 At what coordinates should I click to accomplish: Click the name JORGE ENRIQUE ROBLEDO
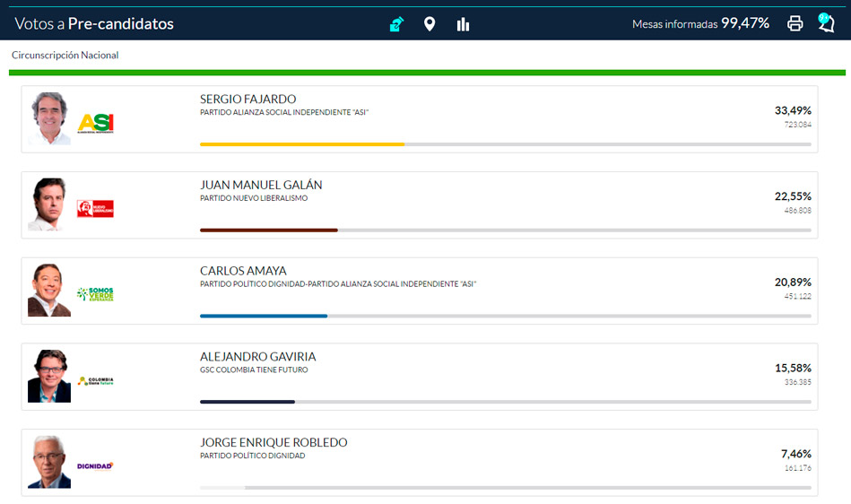[274, 442]
